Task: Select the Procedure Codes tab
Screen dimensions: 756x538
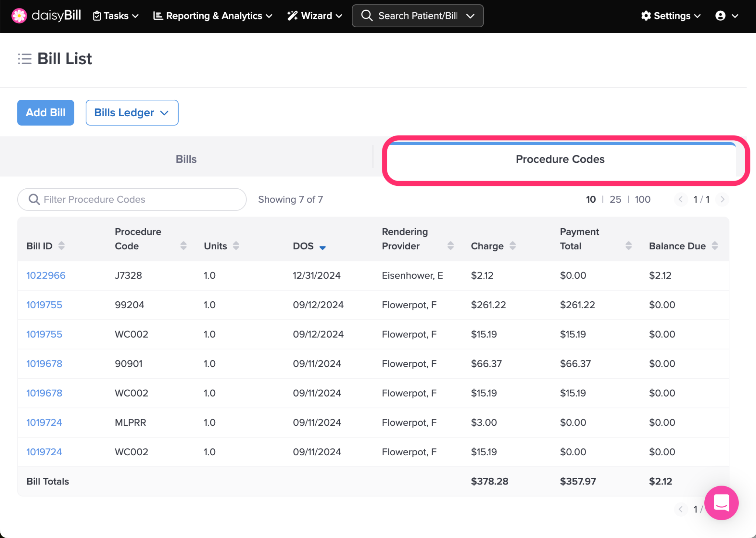Action: point(560,159)
